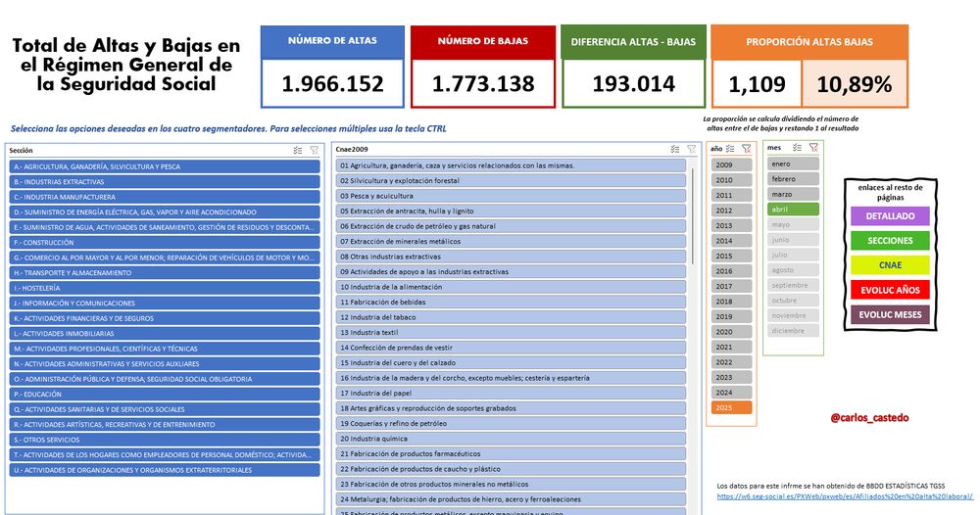
Task: Clear filter in Cnae2009 slicer
Action: [691, 149]
